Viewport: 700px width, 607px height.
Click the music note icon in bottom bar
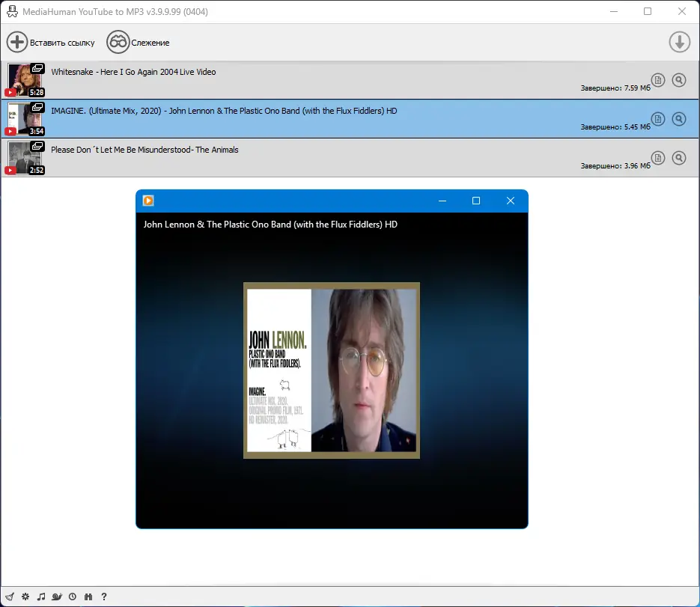(41, 597)
